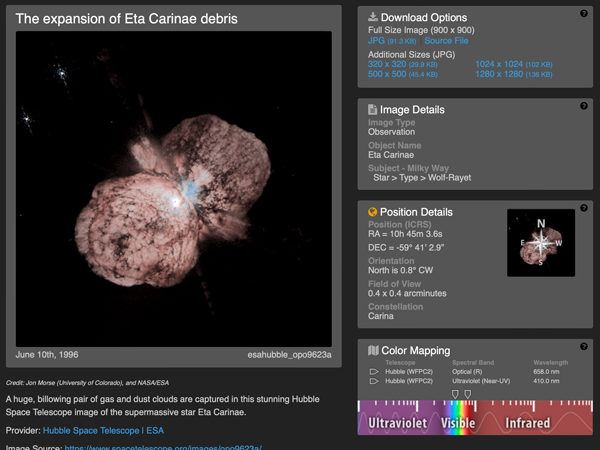Click the Position Details globe icon
600x450 pixels.
point(372,212)
